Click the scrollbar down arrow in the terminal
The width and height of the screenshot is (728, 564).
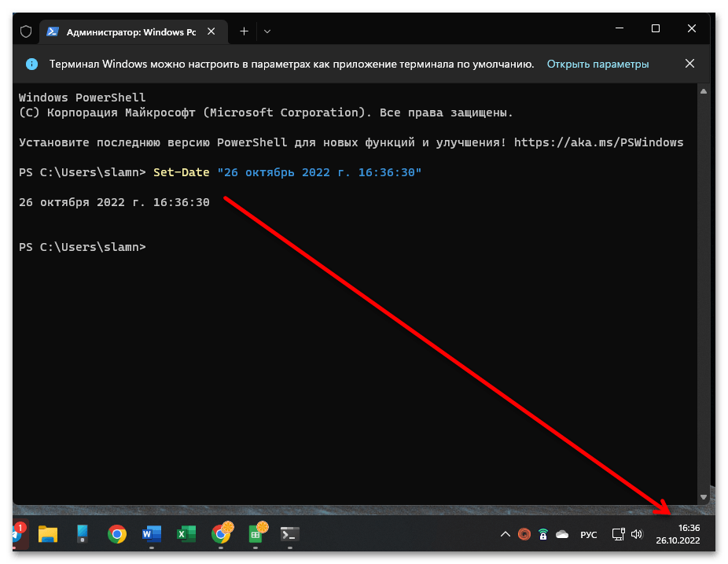click(x=704, y=497)
